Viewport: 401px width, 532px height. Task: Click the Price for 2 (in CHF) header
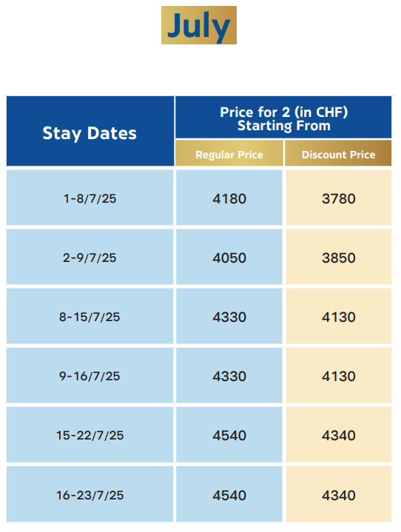[x=283, y=117]
